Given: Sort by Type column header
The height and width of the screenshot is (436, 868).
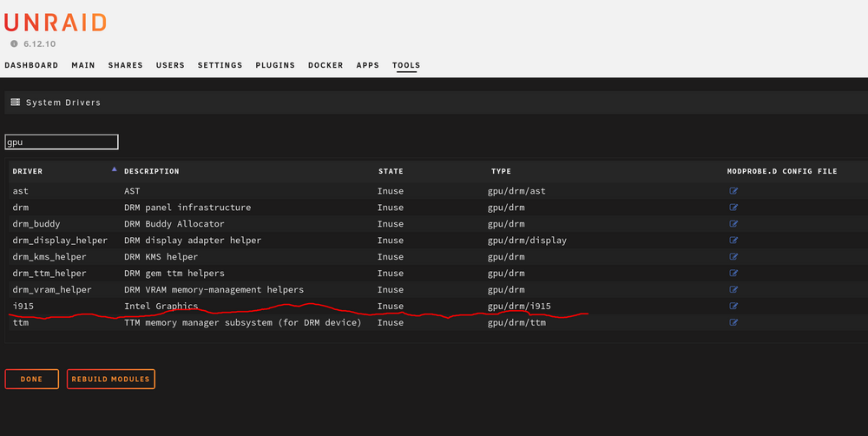Looking at the screenshot, I should click(501, 171).
